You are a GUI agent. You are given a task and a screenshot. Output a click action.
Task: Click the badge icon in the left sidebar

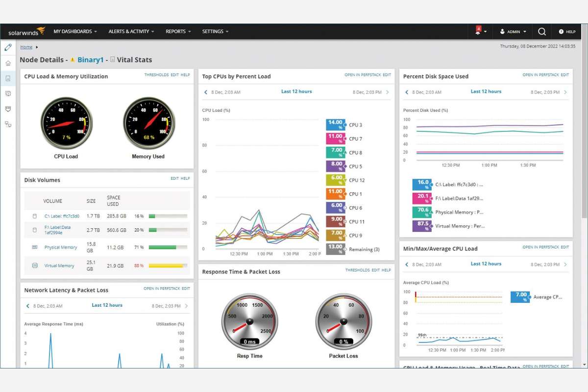[x=8, y=109]
